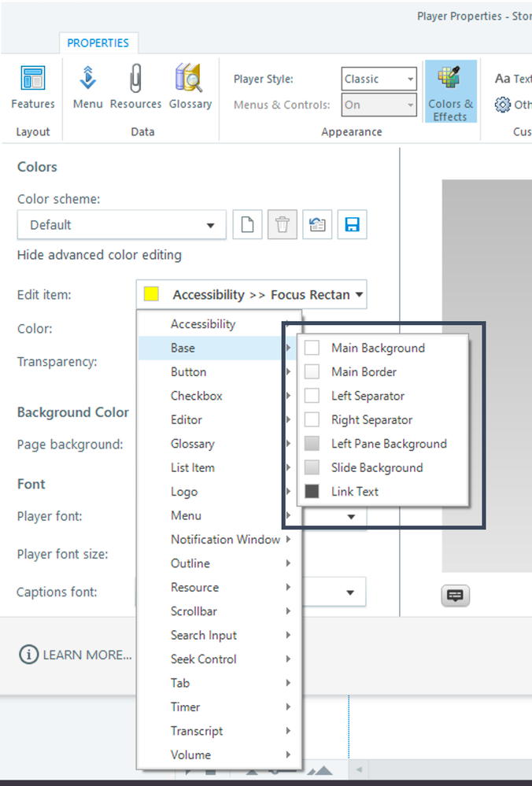Expand the Button submenu arrow
The height and width of the screenshot is (786, 532).
pos(288,372)
